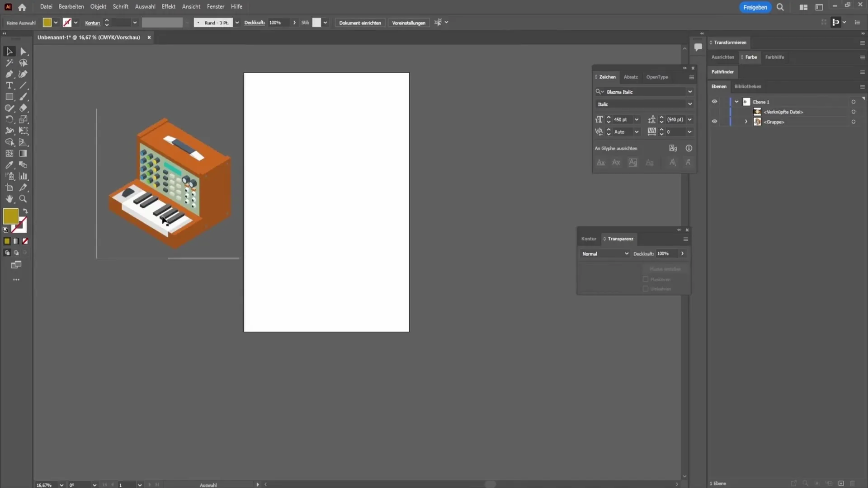Screen dimensions: 868x488
Task: Click the large yellow Fill swatch
Action: pyautogui.click(x=11, y=216)
